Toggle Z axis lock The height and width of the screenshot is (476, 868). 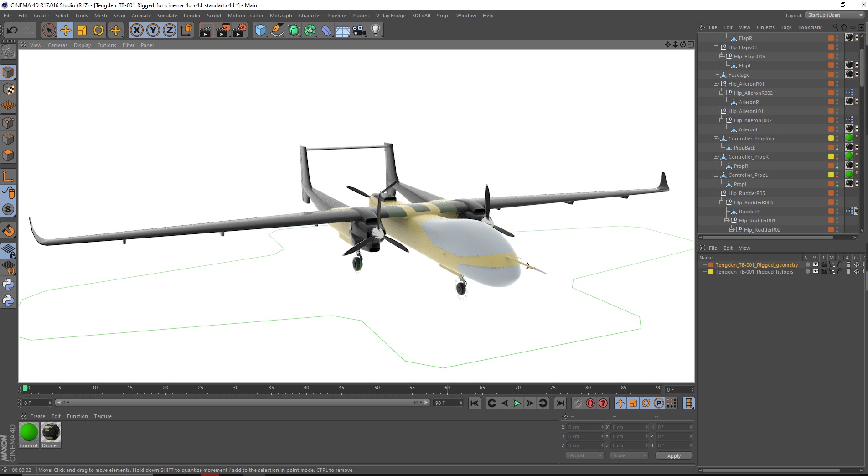tap(170, 31)
